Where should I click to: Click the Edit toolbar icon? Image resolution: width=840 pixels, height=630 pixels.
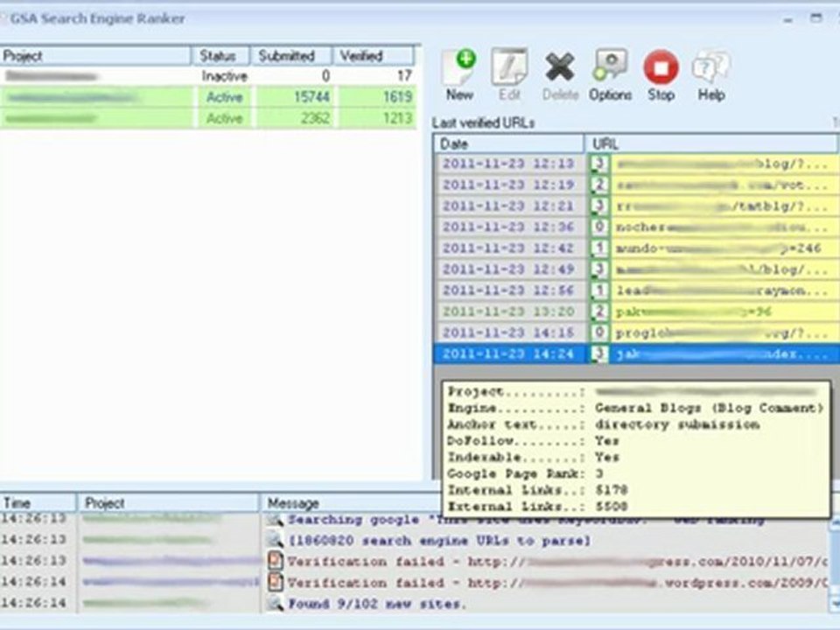(509, 75)
